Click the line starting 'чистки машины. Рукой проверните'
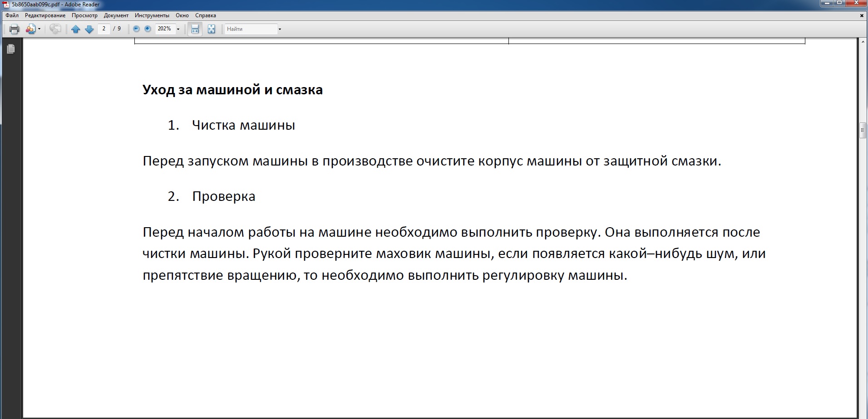868x419 pixels. (454, 253)
